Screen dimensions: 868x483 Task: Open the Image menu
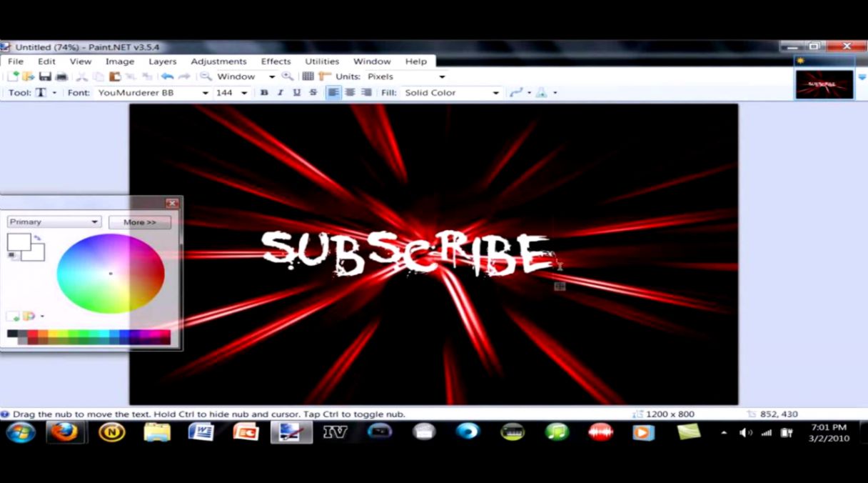(x=120, y=61)
